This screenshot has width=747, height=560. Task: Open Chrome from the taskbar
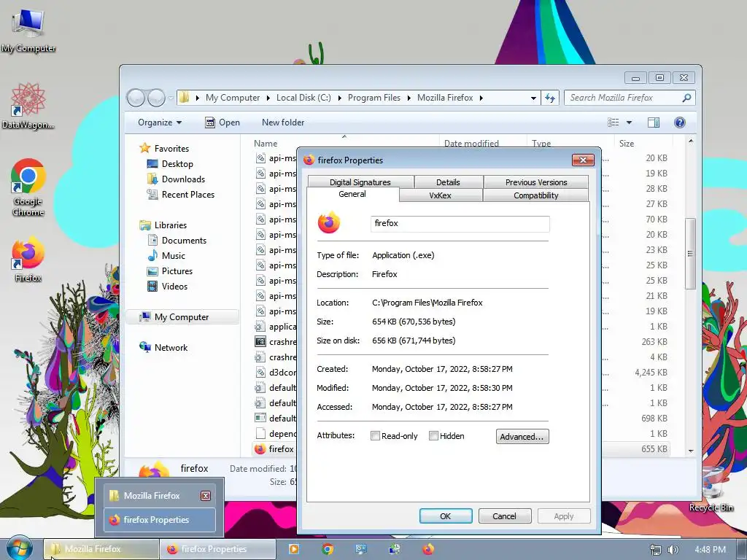click(x=328, y=549)
